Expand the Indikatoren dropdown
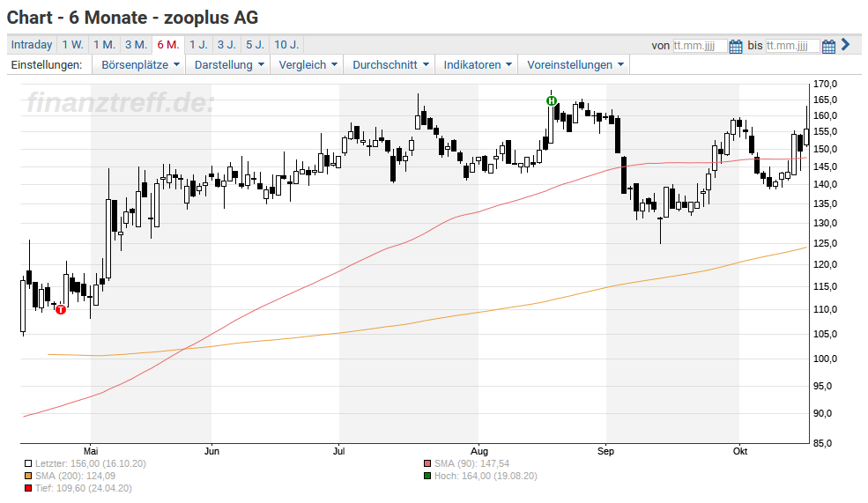 click(x=477, y=64)
